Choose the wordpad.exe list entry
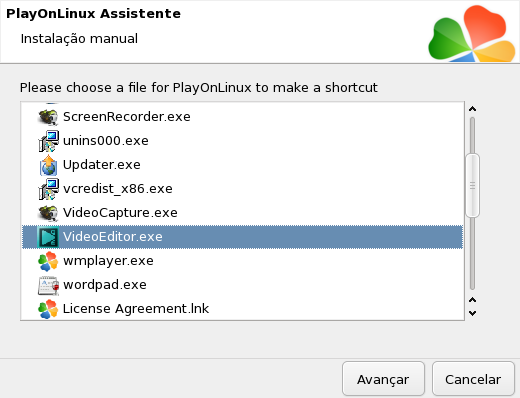Viewport: 520px width, 398px height. (x=242, y=285)
